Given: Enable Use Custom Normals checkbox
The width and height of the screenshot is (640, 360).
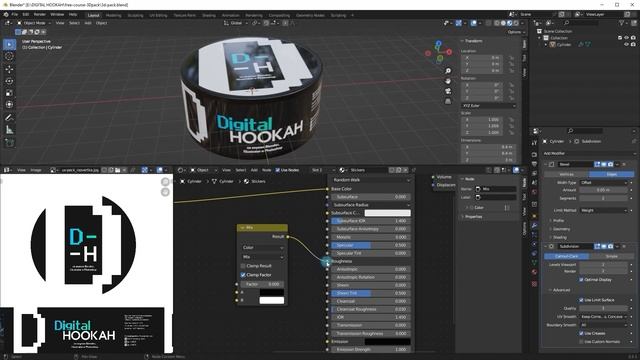Looking at the screenshot, I should (581, 342).
